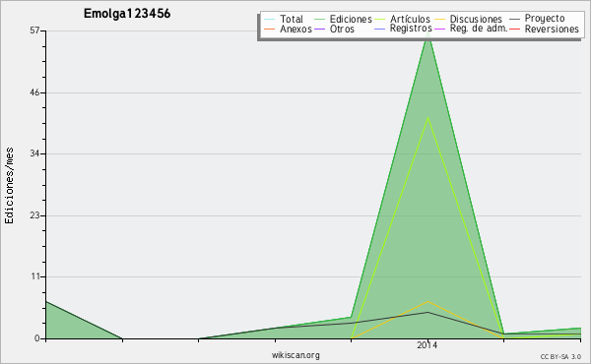Click the Ediciones legend label
Screen dimensions: 591x364
351,19
